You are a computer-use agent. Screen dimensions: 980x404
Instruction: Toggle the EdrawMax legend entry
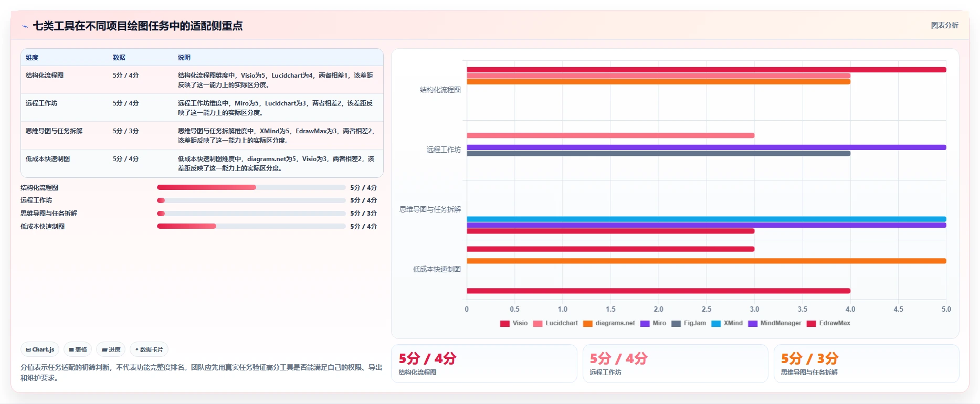click(x=828, y=323)
